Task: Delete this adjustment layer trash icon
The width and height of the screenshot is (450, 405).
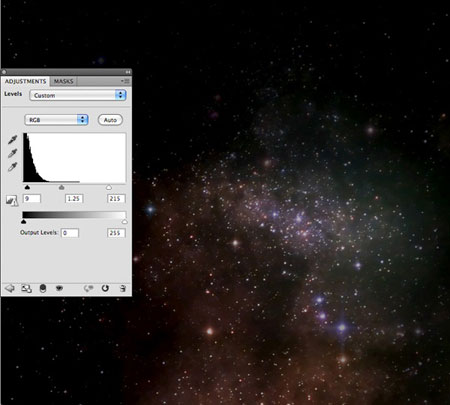Action: [x=123, y=288]
